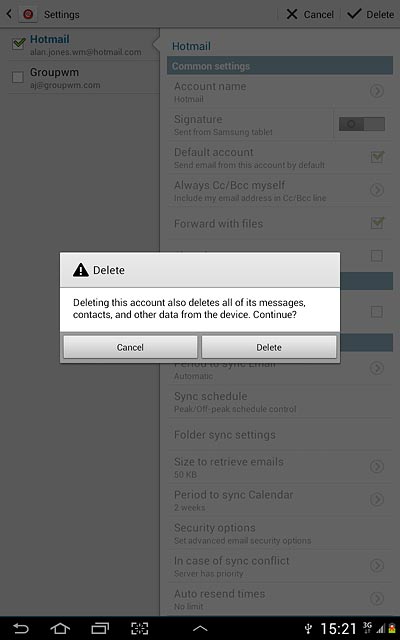Open the recent apps icon
400x640 pixels.
(x=100, y=628)
